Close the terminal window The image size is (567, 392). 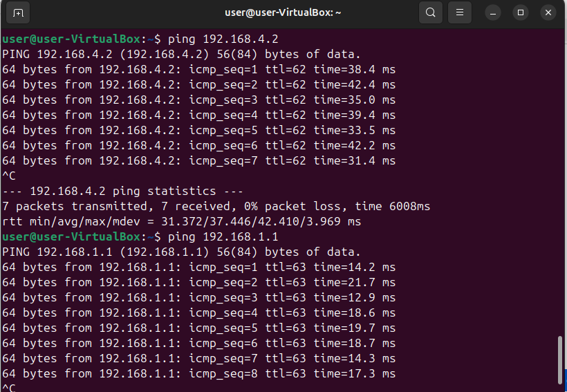548,12
